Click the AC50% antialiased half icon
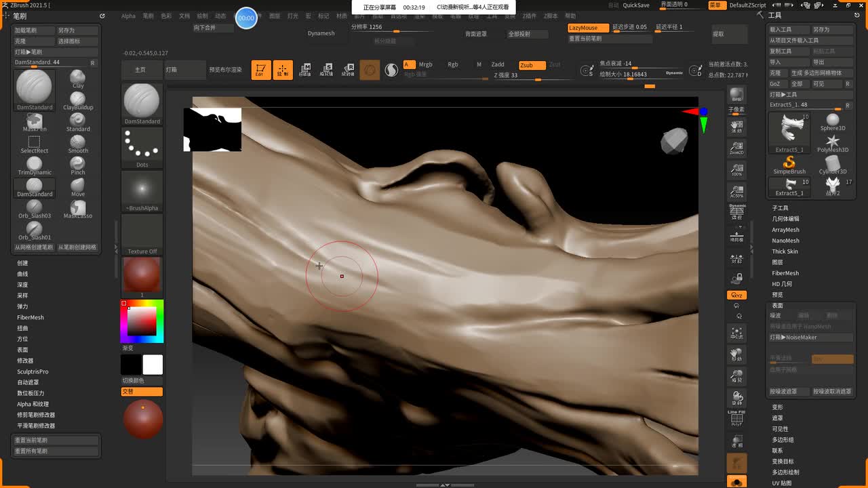This screenshot has width=868, height=488. point(736,191)
